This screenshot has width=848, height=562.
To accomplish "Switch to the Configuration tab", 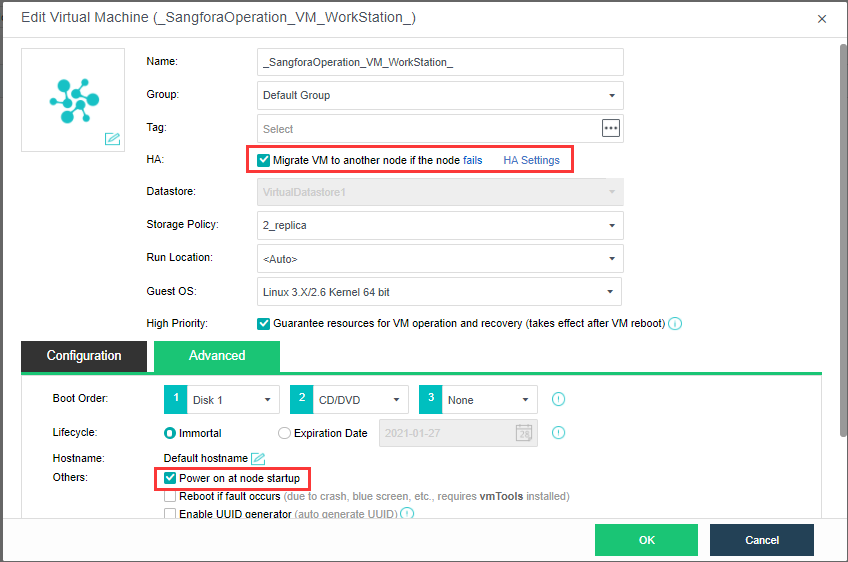I will (x=84, y=356).
